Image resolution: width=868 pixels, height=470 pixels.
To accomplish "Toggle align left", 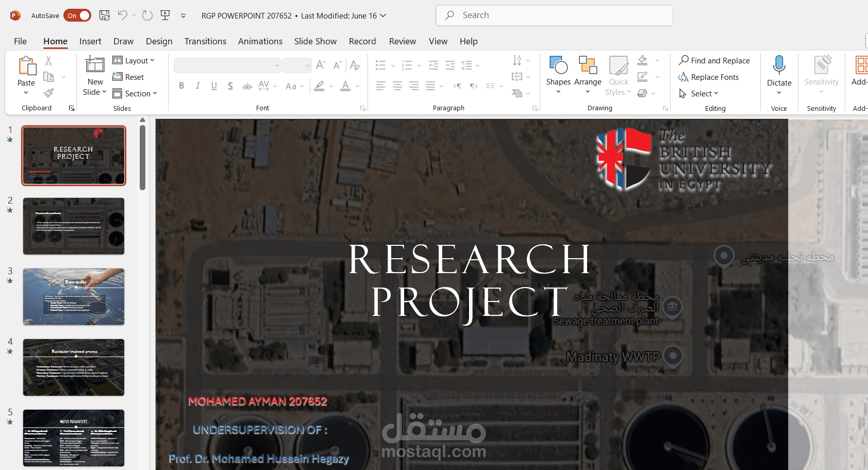I will click(x=381, y=86).
